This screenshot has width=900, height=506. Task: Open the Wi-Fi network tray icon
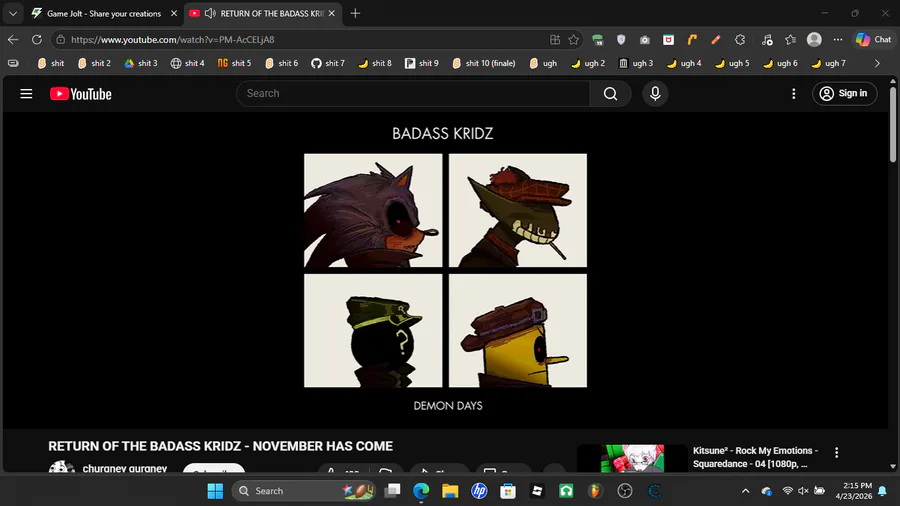tap(788, 491)
